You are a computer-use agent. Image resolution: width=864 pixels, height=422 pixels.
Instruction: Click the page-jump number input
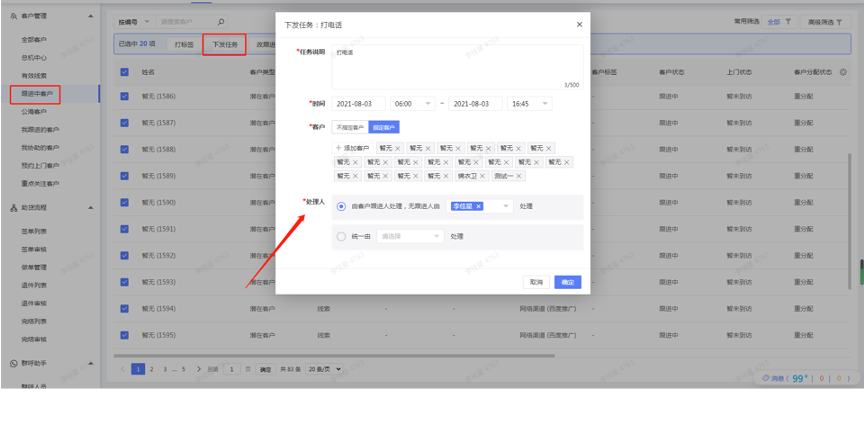pos(232,369)
